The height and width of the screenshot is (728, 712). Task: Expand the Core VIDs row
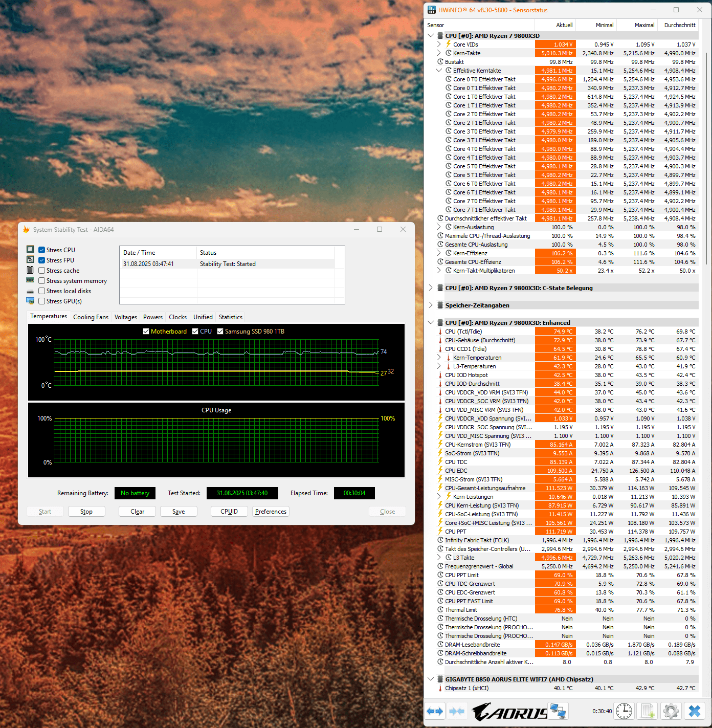click(439, 45)
